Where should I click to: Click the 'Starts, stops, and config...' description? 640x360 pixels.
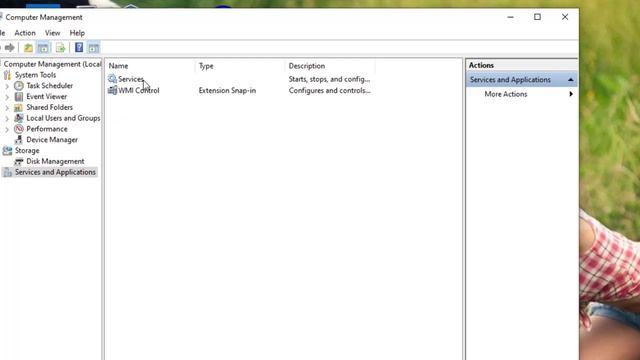(x=329, y=79)
